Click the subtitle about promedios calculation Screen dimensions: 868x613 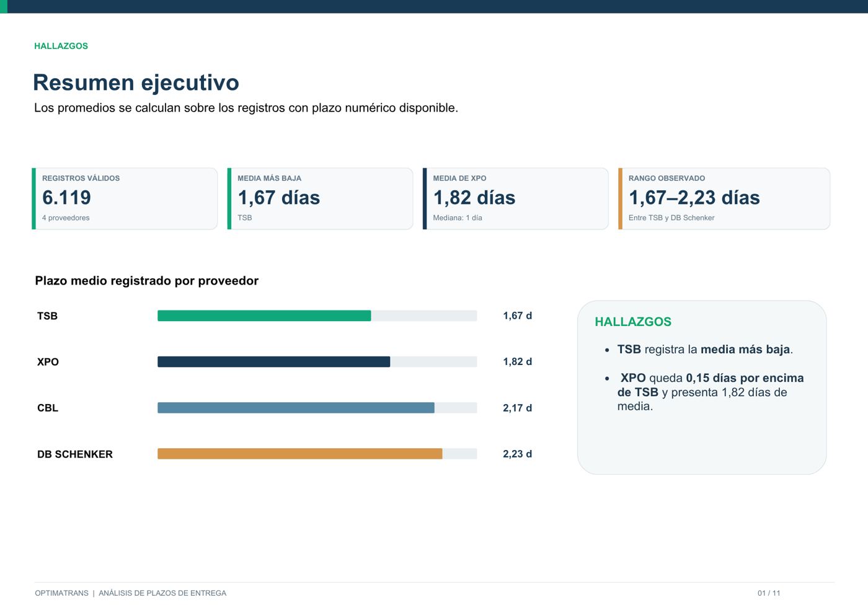[x=246, y=108]
